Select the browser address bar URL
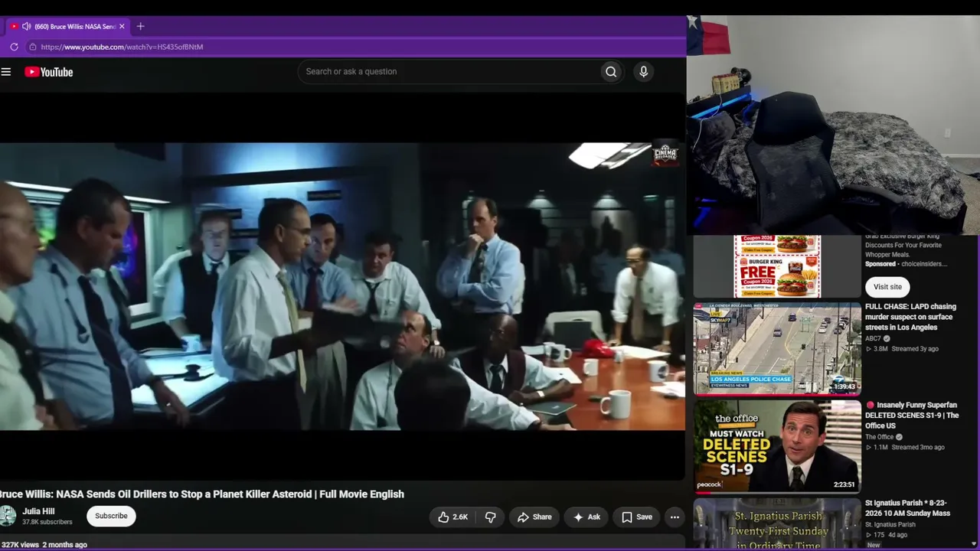 (x=122, y=47)
